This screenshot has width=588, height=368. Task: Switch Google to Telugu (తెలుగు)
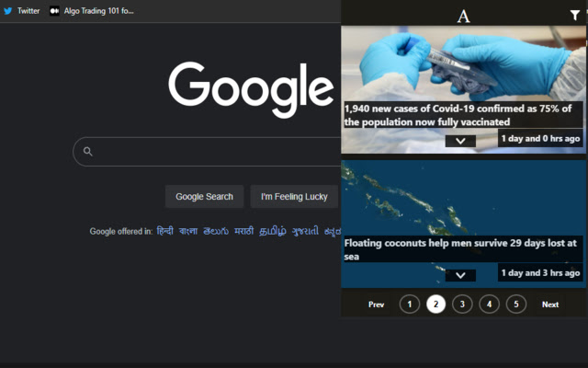(216, 231)
